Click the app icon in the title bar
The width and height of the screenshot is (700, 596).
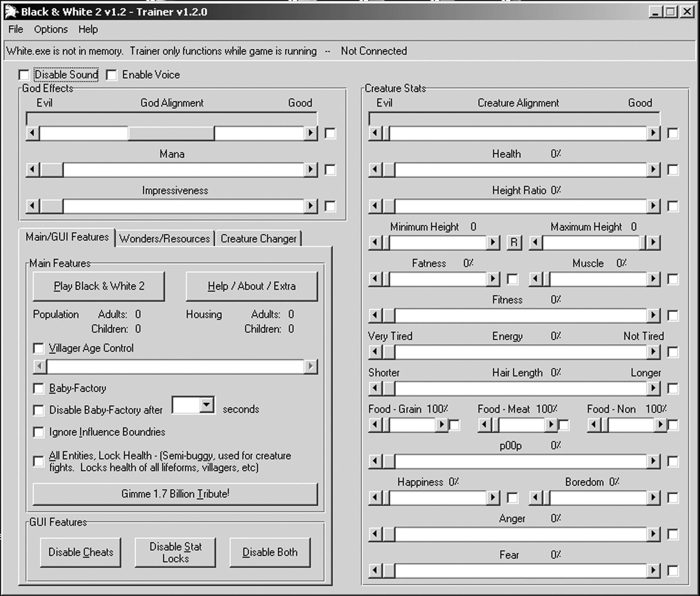(x=12, y=12)
